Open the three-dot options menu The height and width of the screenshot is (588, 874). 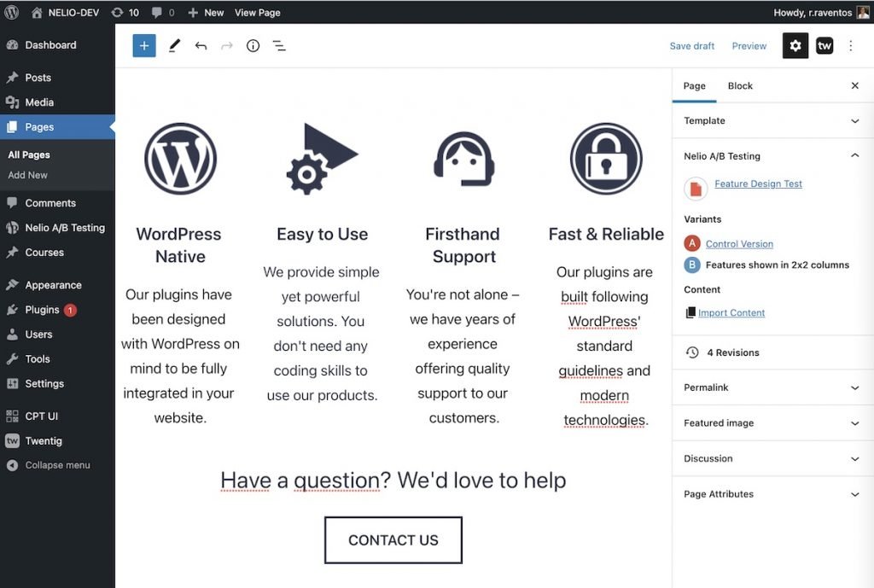851,46
